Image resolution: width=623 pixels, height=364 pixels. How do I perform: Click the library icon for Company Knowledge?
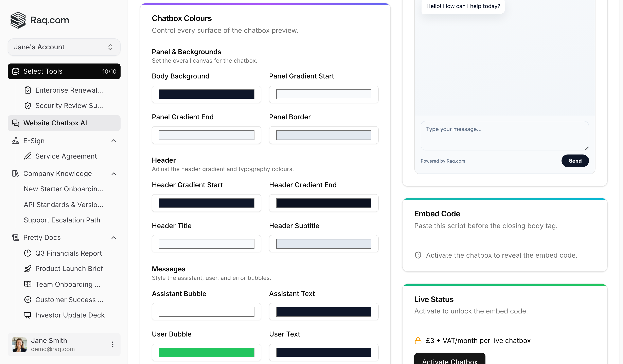(15, 174)
